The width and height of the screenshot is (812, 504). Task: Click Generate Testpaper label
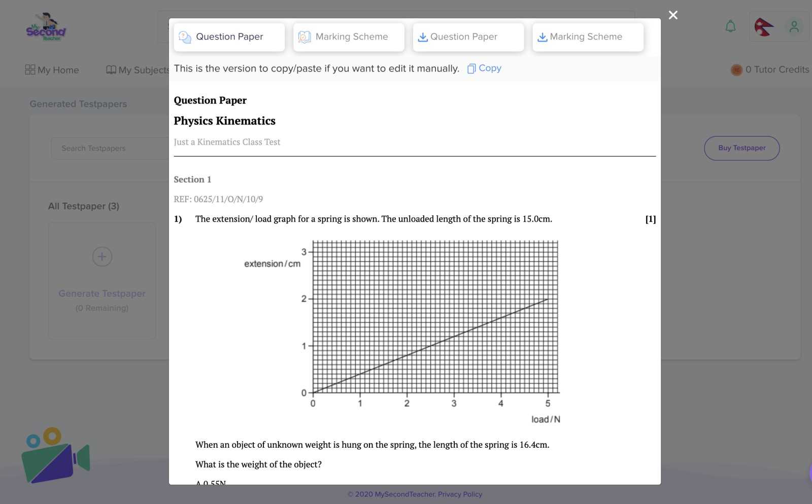102,294
